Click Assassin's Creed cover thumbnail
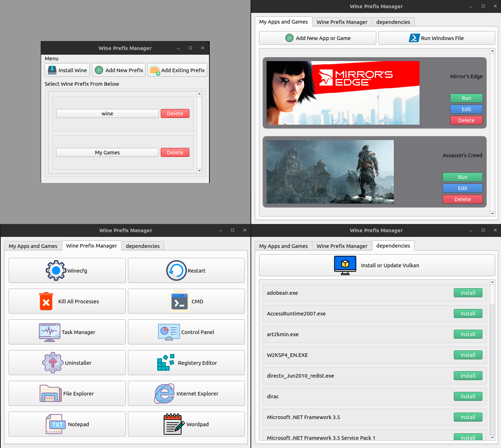Screen dimensions: 501x448 (330, 172)
